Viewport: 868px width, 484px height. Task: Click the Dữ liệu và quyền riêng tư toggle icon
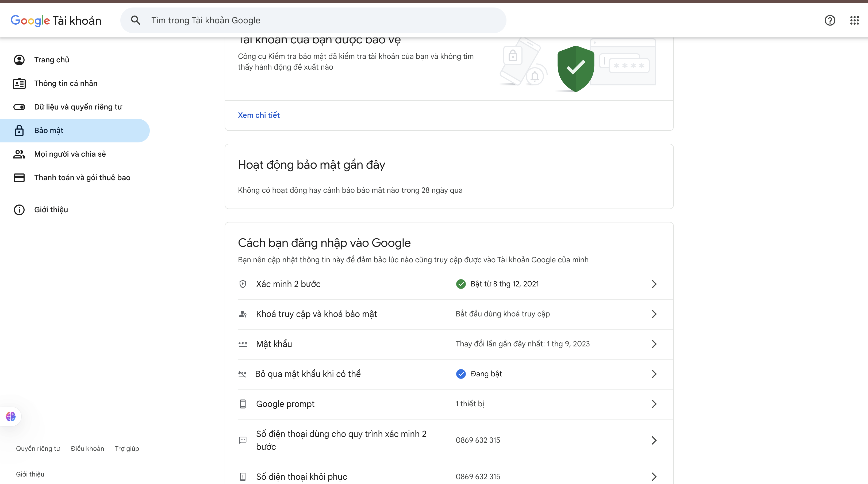(19, 107)
